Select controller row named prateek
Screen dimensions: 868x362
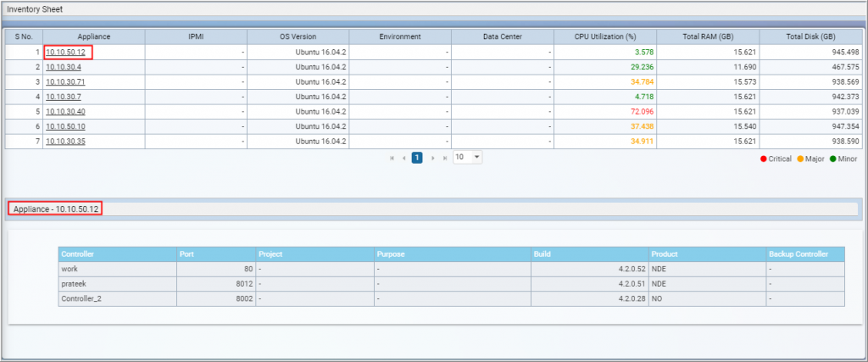pyautogui.click(x=452, y=284)
